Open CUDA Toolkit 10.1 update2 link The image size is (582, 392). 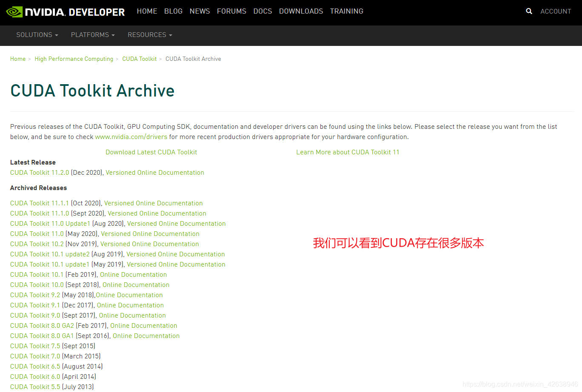[50, 254]
